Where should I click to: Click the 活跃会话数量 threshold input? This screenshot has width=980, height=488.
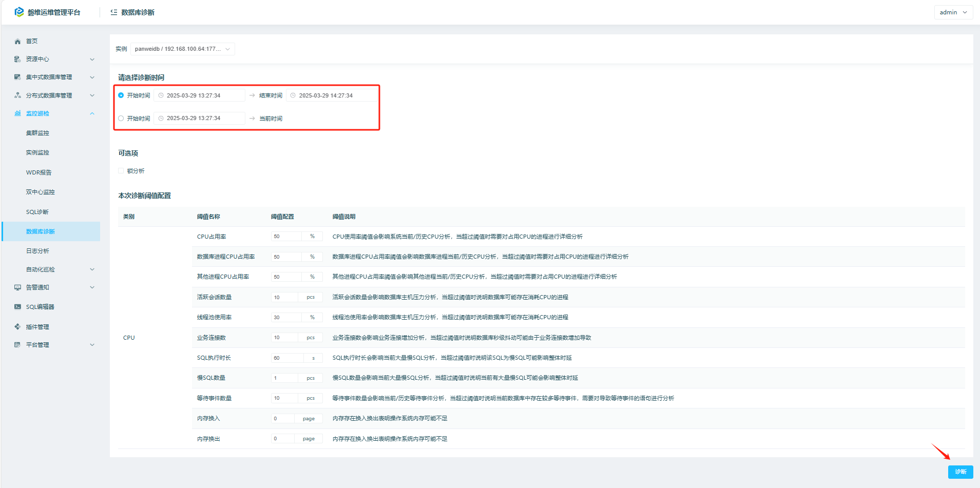click(284, 297)
